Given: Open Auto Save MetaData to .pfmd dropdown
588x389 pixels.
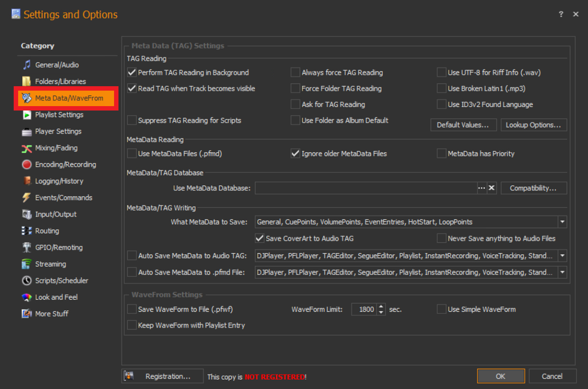Looking at the screenshot, I should 562,272.
